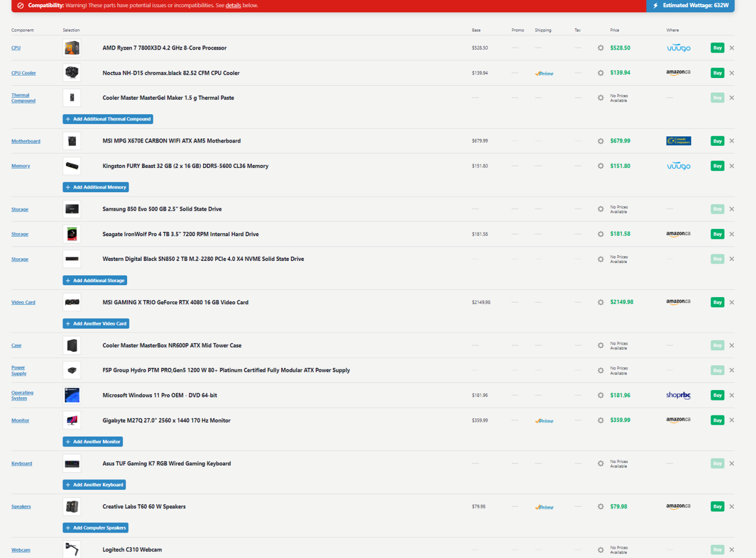The height and width of the screenshot is (558, 756).
Task: Click Add Computer Speakers button
Action: [x=96, y=528]
